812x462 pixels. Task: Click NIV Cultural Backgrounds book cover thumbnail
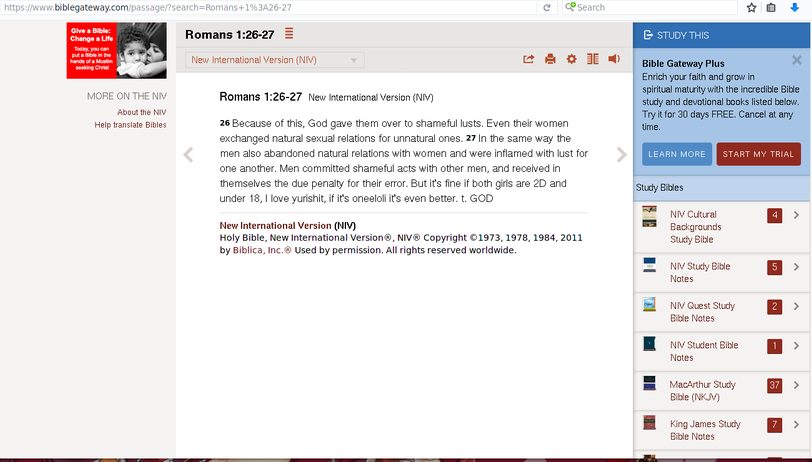pos(649,216)
